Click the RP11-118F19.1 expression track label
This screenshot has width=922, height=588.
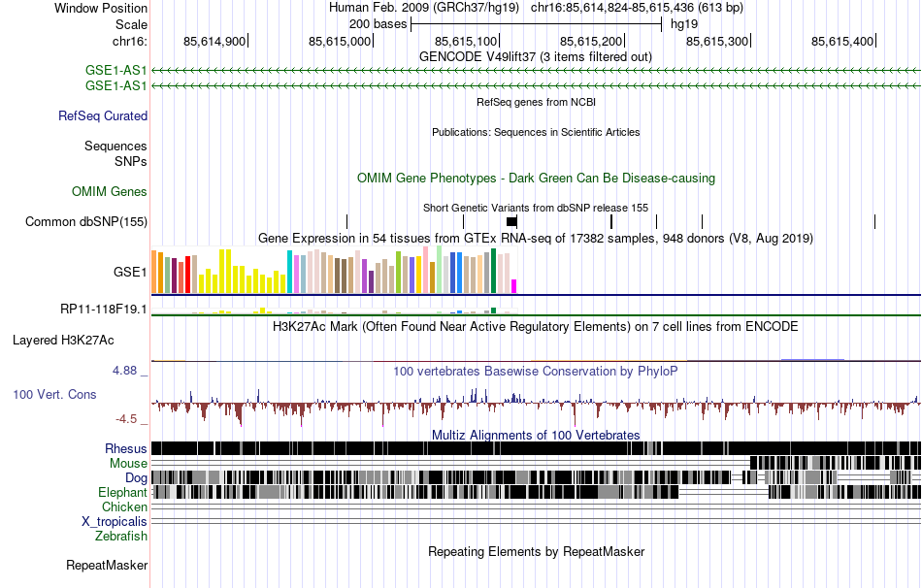(104, 309)
